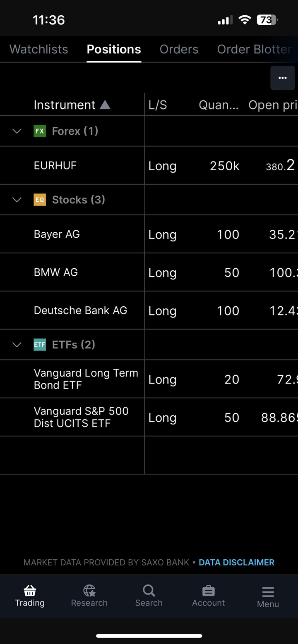The height and width of the screenshot is (644, 298).
Task: Tap the teal ETF category icon
Action: [40, 345]
